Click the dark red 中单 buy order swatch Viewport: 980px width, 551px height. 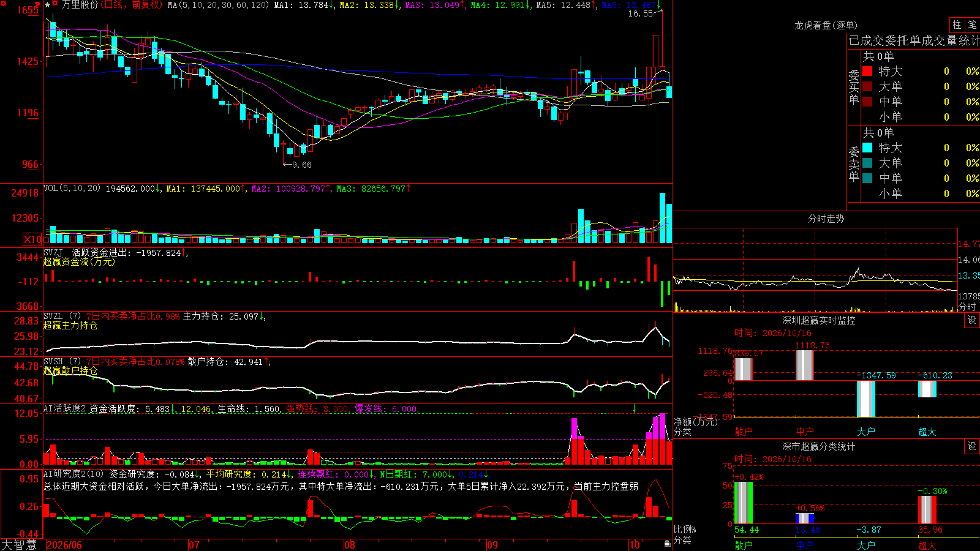coord(867,101)
